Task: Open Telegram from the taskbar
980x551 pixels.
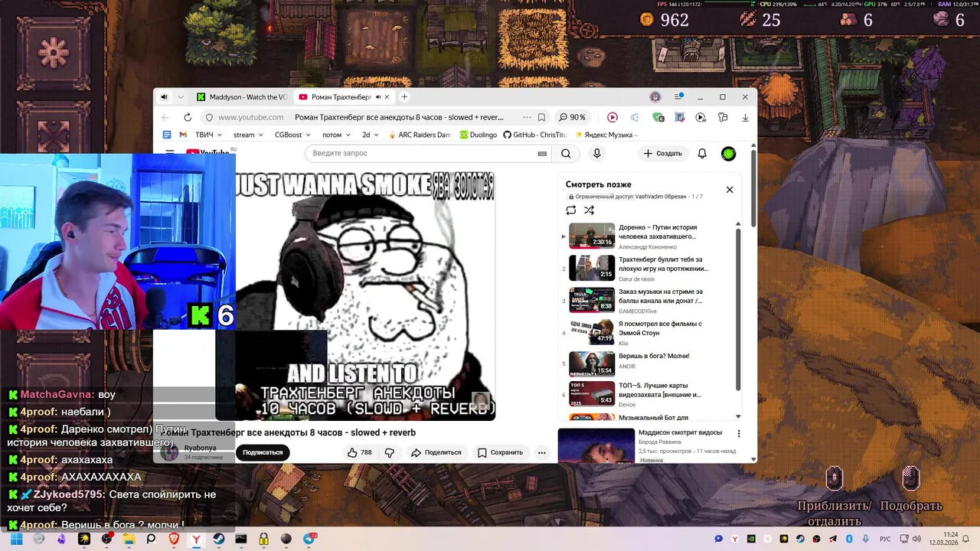Action: (309, 539)
